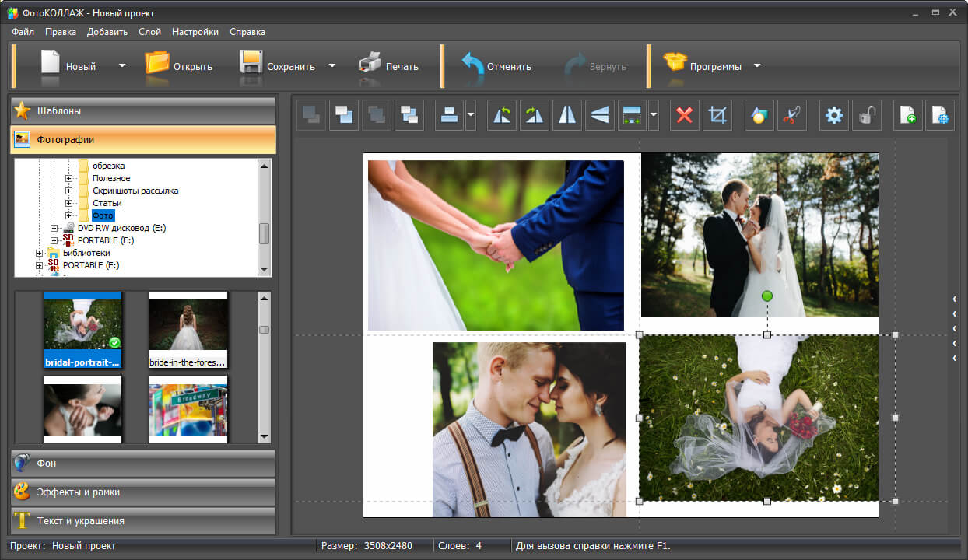Select the highlighted Фото folder

103,215
